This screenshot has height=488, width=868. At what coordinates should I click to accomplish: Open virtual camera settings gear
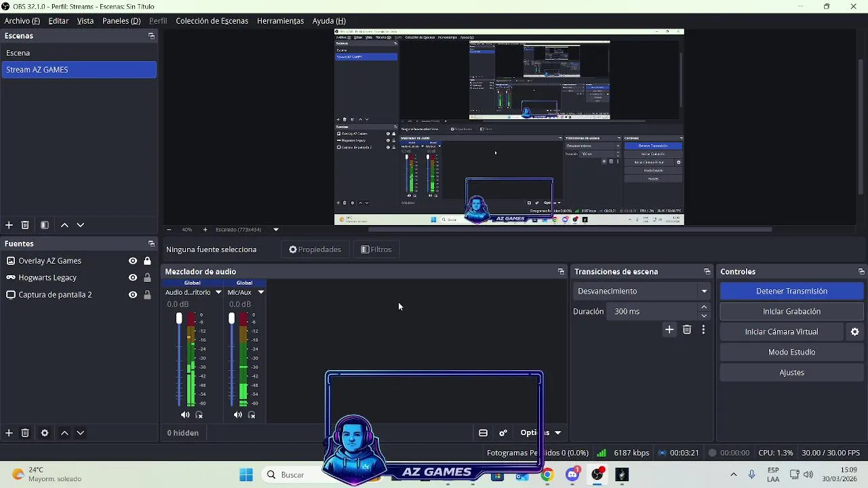854,331
